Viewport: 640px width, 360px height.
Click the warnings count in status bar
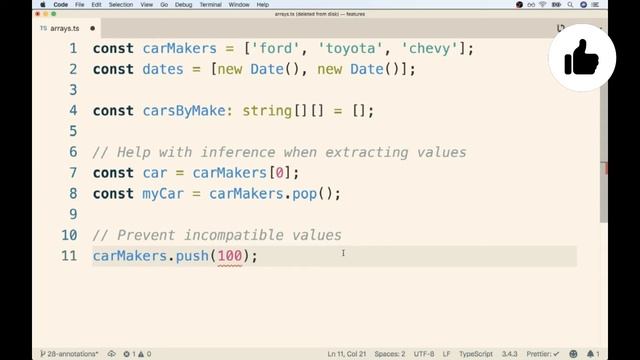point(145,354)
